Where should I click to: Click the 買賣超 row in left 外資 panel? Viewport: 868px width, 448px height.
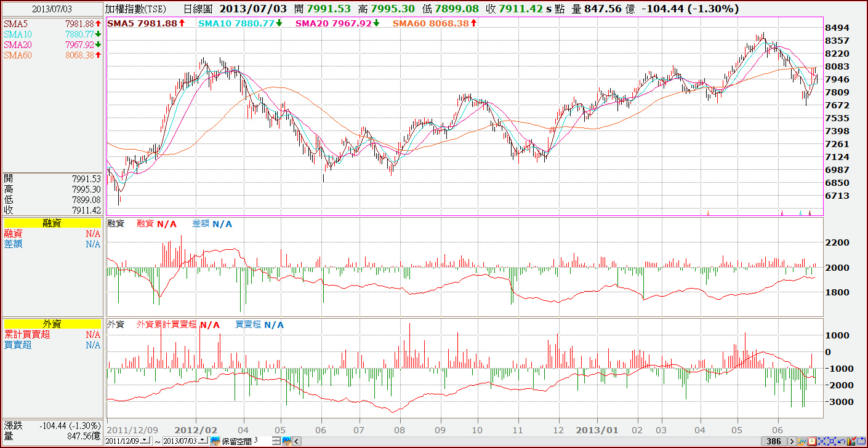(x=52, y=345)
